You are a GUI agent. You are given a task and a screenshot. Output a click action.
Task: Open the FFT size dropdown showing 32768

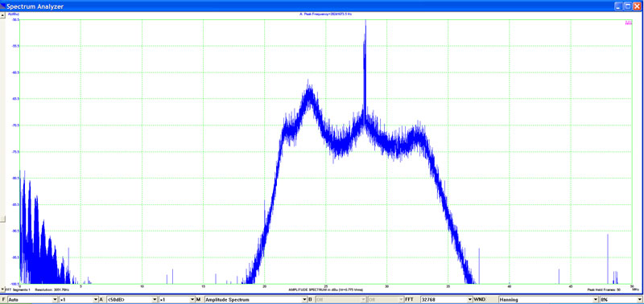(x=446, y=300)
